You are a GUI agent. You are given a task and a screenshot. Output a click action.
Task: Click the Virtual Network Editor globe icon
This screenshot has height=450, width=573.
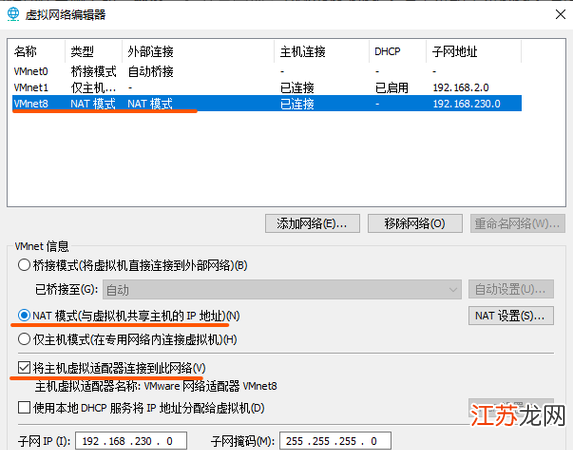pyautogui.click(x=13, y=15)
